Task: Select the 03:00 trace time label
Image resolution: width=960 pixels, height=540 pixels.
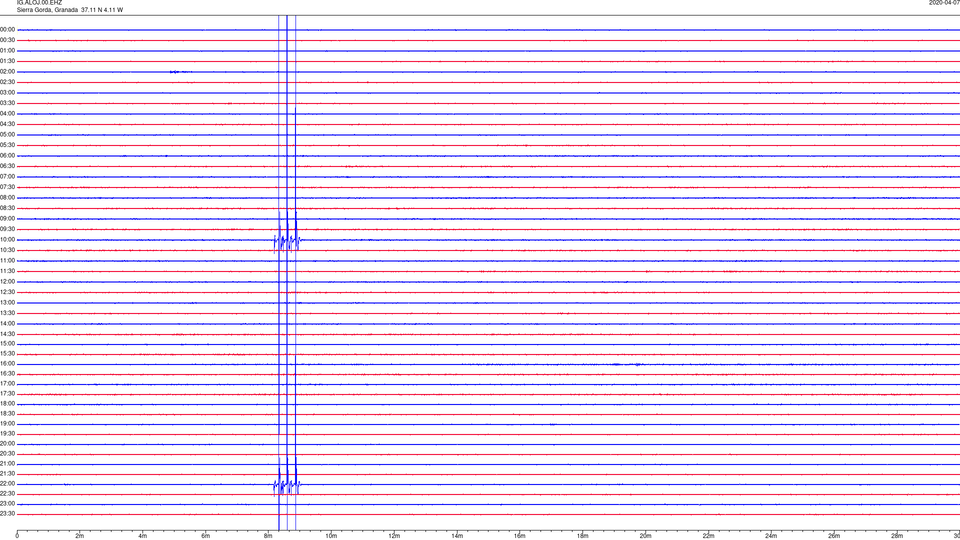Action: [x=7, y=92]
